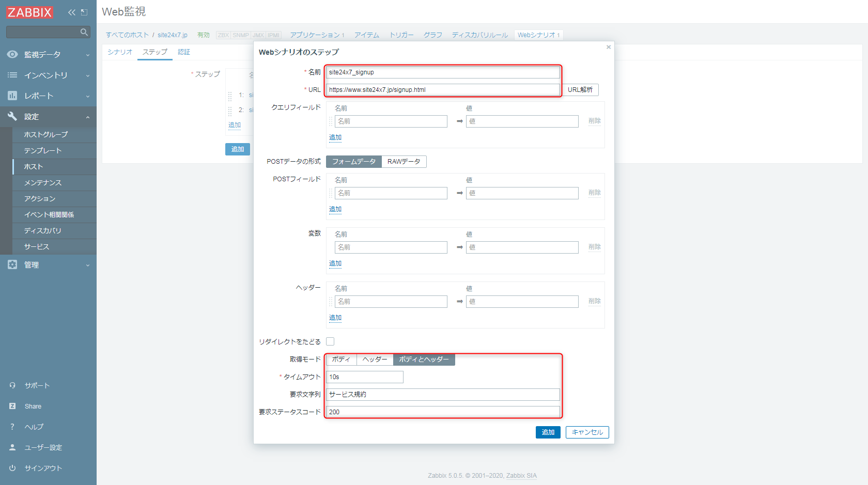Image resolution: width=868 pixels, height=485 pixels.
Task: Select ボディ retrieve mode
Action: [341, 359]
